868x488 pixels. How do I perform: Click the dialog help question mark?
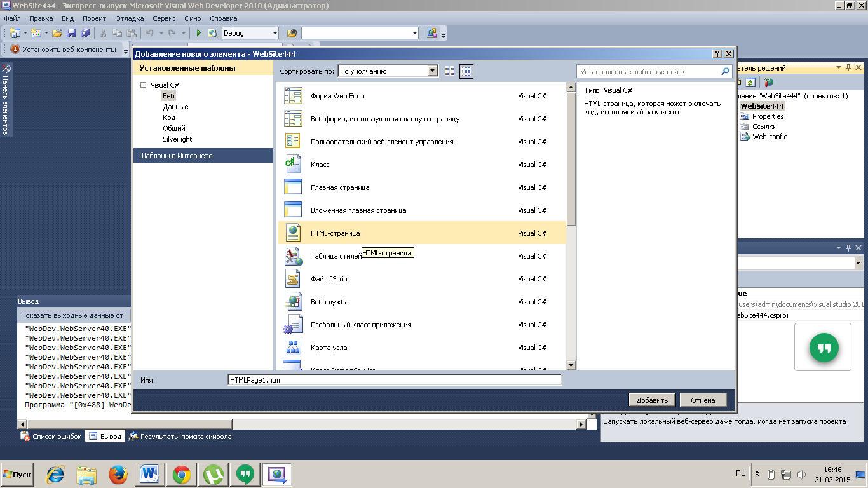717,54
